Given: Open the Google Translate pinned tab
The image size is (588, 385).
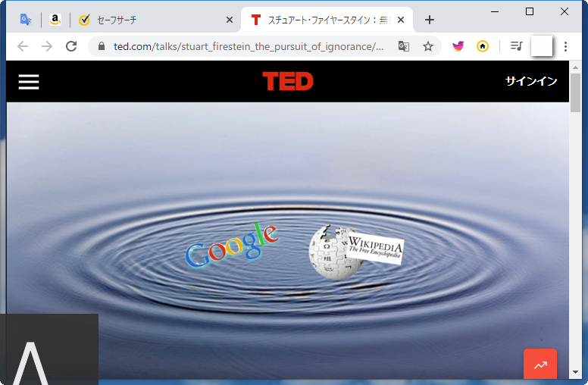Looking at the screenshot, I should coord(26,20).
